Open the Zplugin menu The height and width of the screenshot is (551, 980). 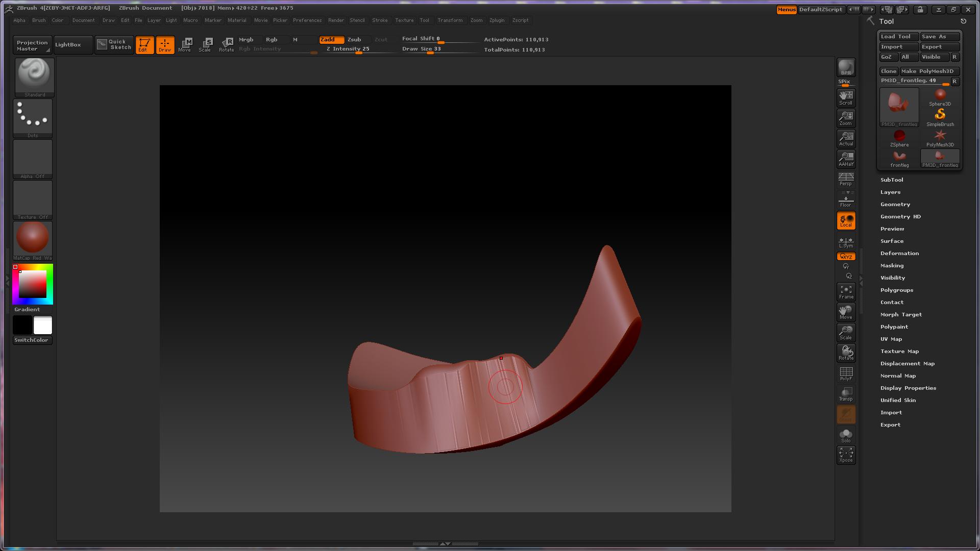coord(497,20)
